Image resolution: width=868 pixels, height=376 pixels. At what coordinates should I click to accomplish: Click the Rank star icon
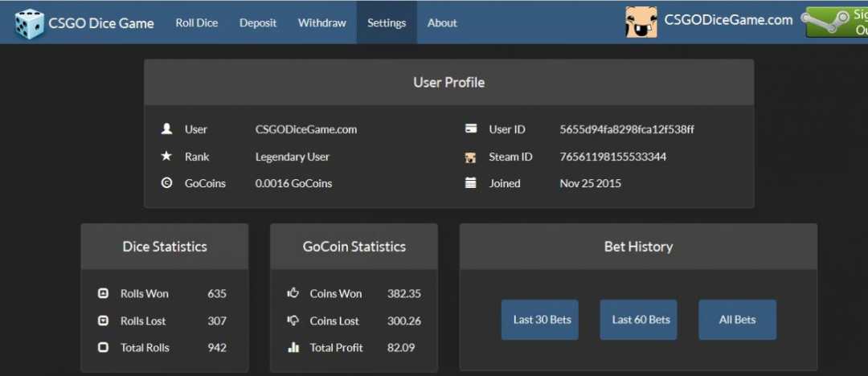click(166, 156)
